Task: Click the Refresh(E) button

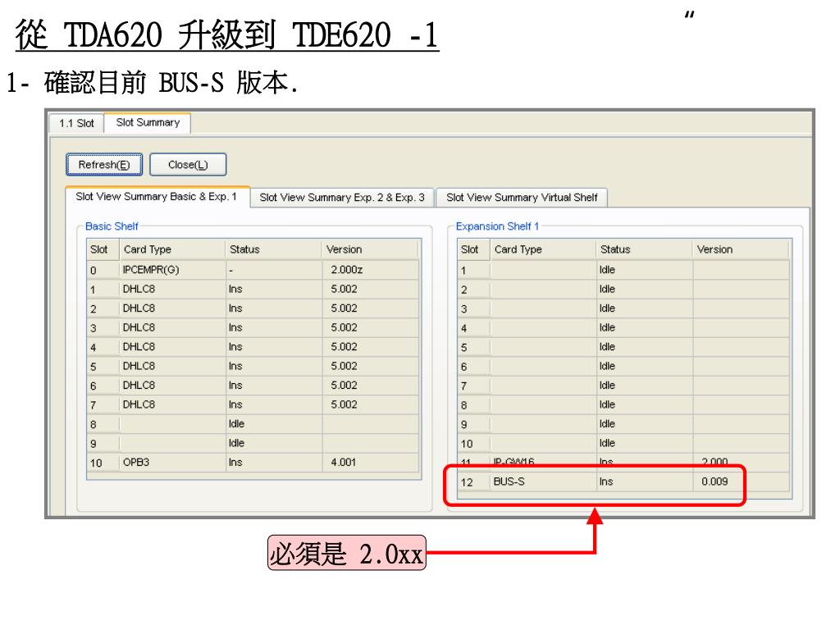Action: (x=103, y=164)
